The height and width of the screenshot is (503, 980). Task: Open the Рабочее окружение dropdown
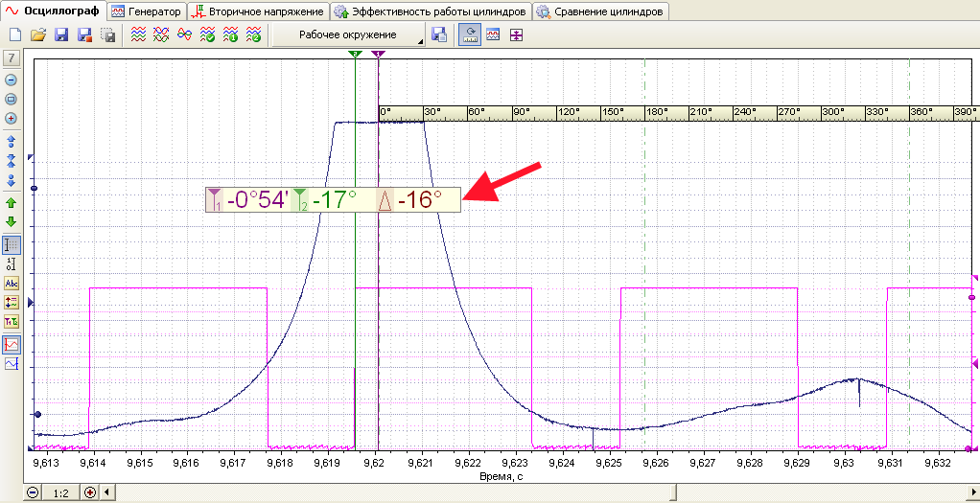348,35
